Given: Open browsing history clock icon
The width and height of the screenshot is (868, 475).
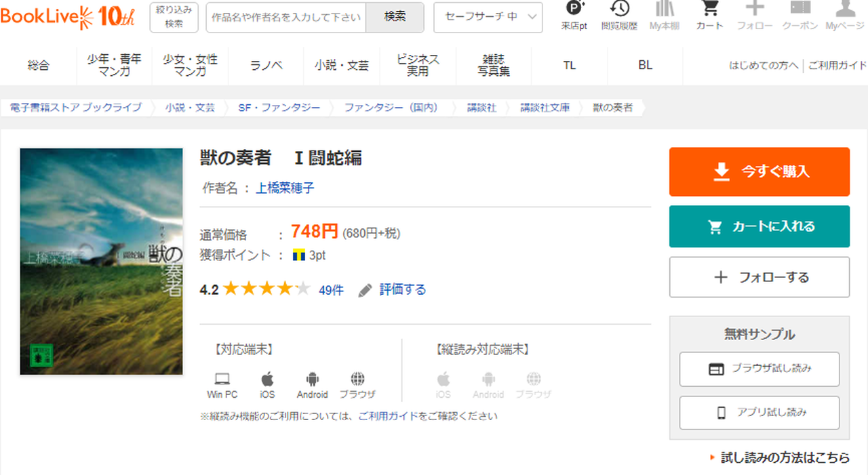Looking at the screenshot, I should (x=619, y=9).
